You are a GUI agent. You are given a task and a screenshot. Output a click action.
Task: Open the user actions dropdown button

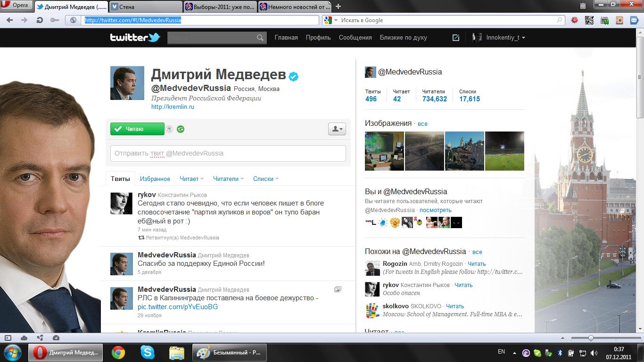coord(337,129)
